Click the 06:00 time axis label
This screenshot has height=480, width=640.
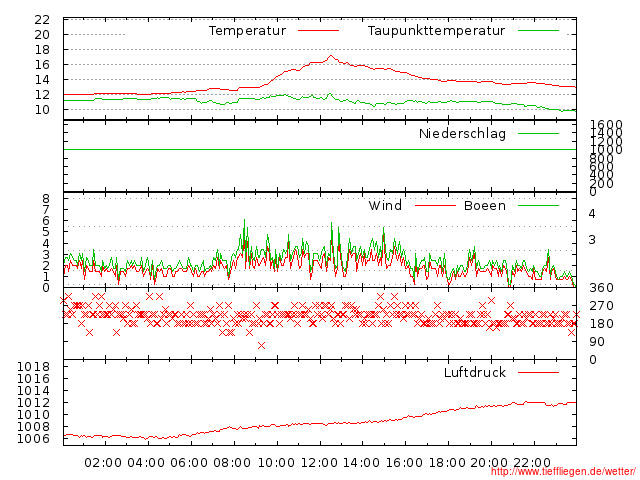coord(189,463)
